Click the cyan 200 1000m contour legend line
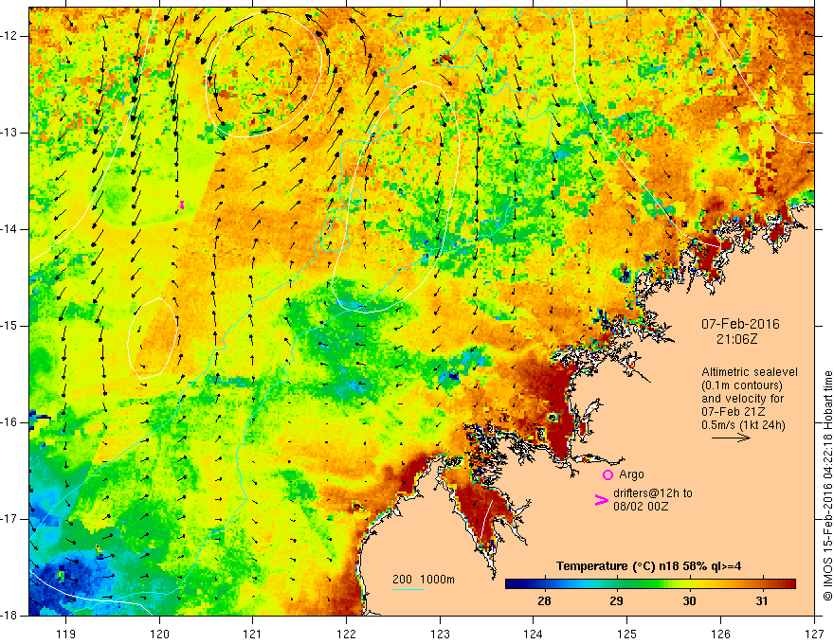834x644 pixels. [408, 589]
